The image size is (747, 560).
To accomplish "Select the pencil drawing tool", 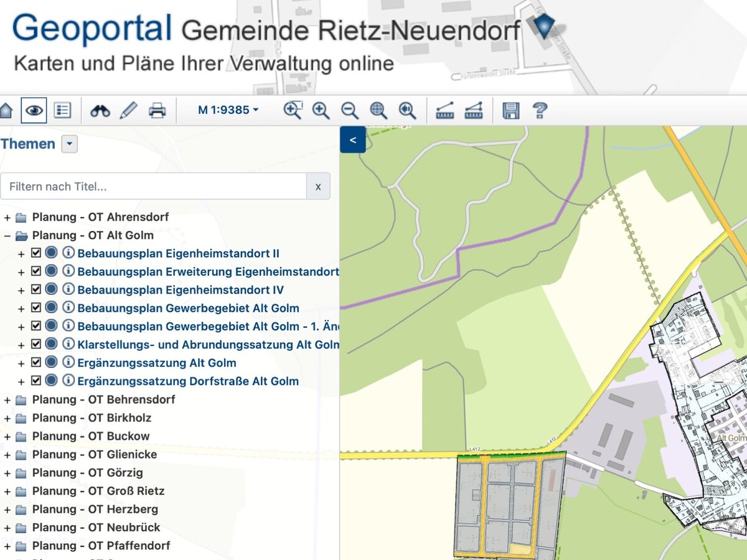I will (x=128, y=111).
